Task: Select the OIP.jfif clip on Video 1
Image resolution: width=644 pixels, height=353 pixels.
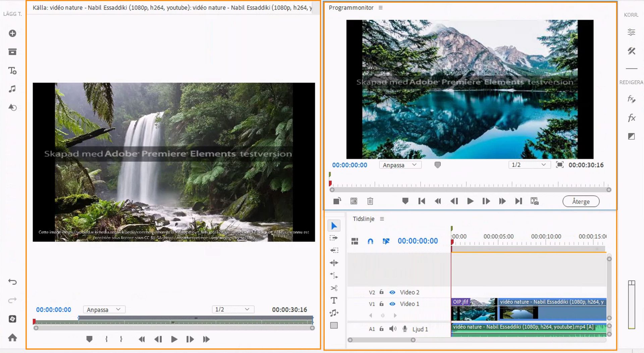Action: [x=474, y=309]
